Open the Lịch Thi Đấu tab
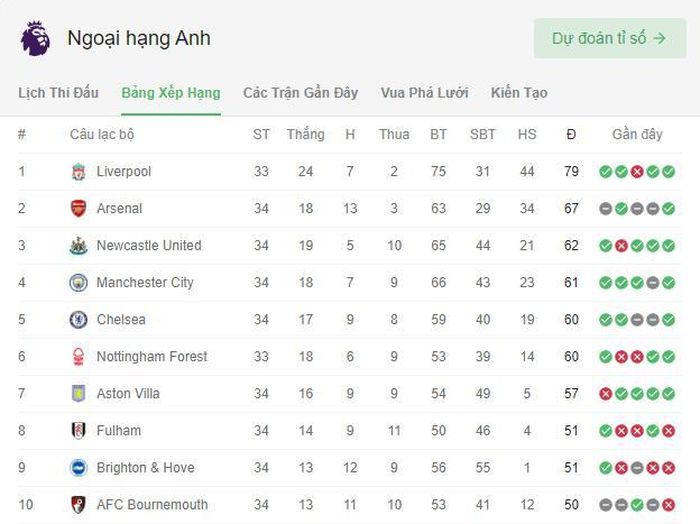This screenshot has width=700, height=524. click(x=58, y=93)
